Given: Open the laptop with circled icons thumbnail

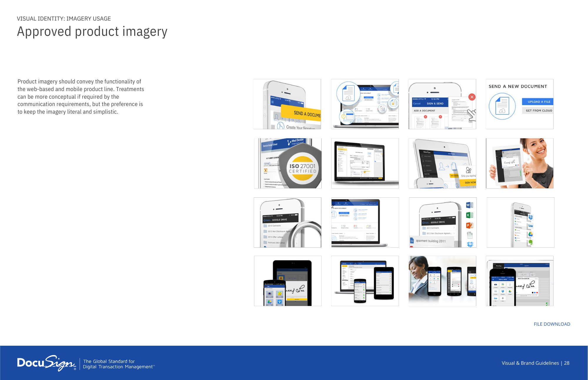Looking at the screenshot, I should pos(365,104).
